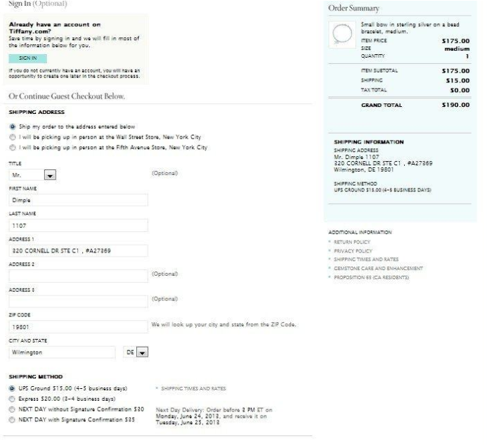This screenshot has width=487, height=448.
Task: Select UPS Ground $15.00 shipping method
Action: tap(12, 389)
